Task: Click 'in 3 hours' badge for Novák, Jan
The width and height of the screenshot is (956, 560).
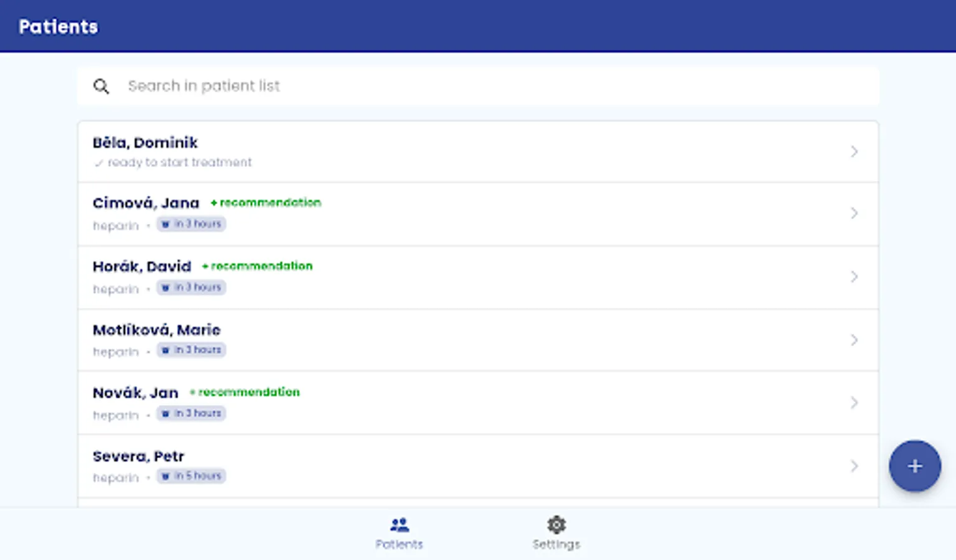Action: click(x=191, y=413)
